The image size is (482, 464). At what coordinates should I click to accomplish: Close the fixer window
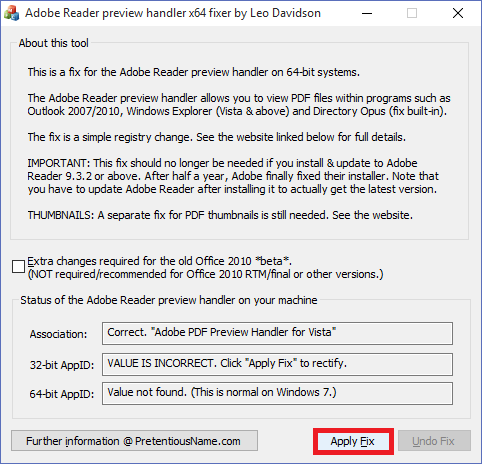pyautogui.click(x=458, y=13)
